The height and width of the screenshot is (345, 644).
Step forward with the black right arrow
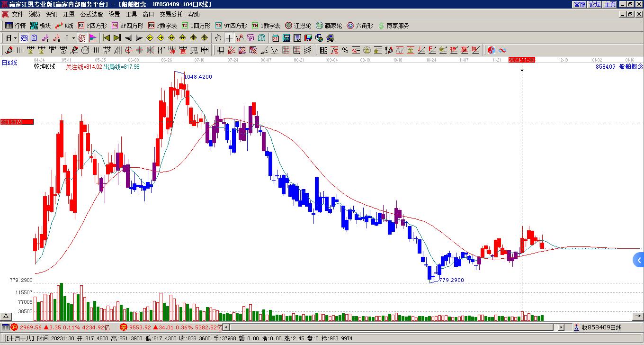click(x=139, y=38)
